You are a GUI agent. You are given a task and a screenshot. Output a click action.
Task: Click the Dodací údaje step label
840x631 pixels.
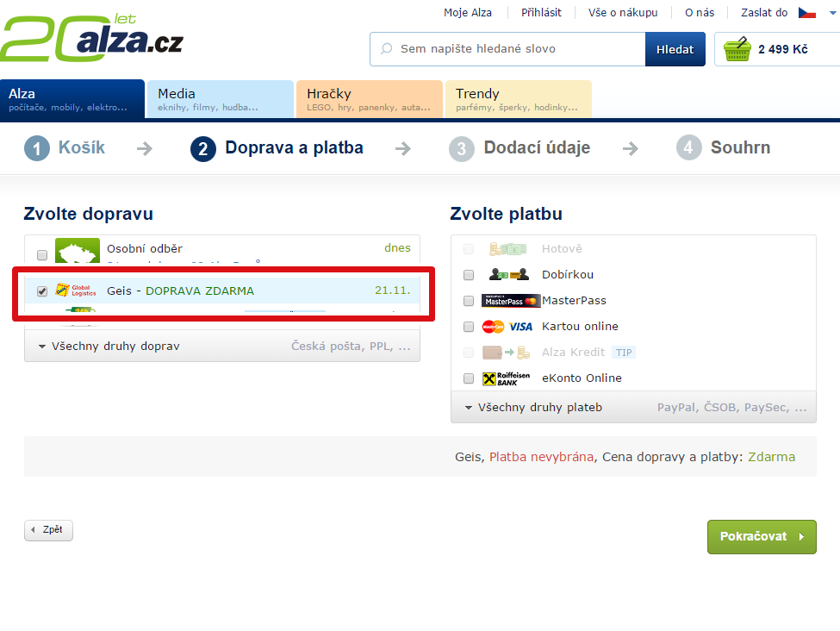pos(537,147)
